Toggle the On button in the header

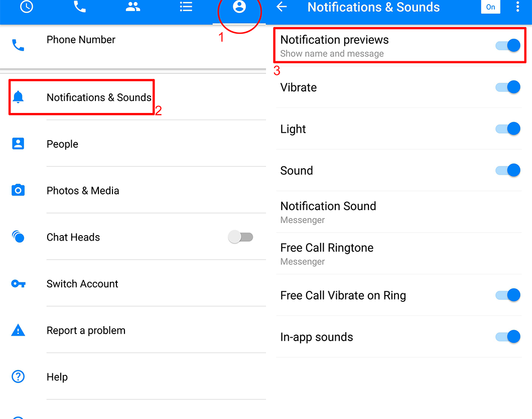tap(491, 7)
